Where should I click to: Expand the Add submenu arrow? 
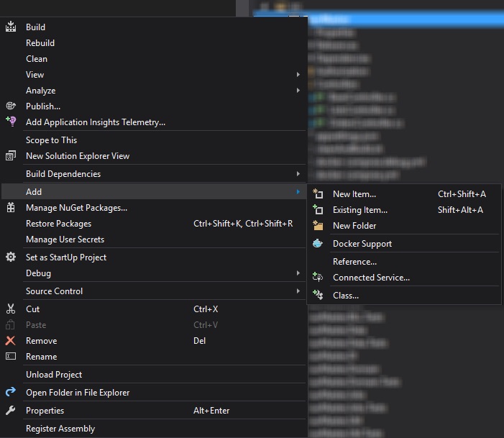click(298, 191)
